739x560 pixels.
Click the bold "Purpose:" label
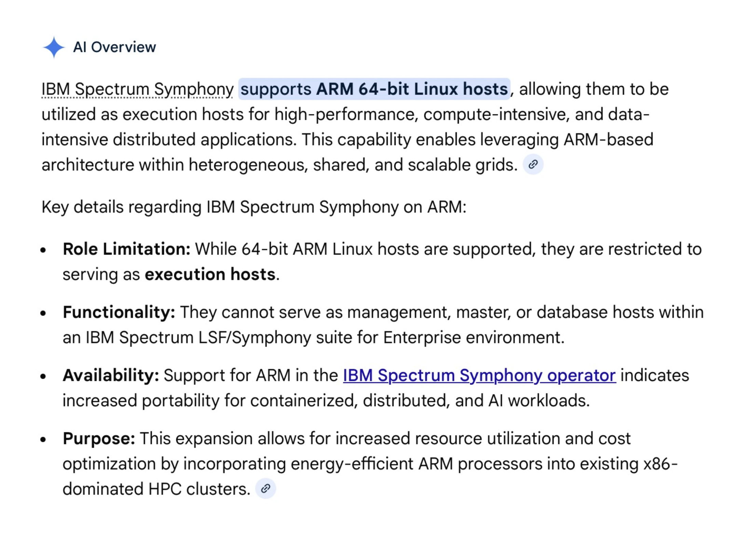99,438
